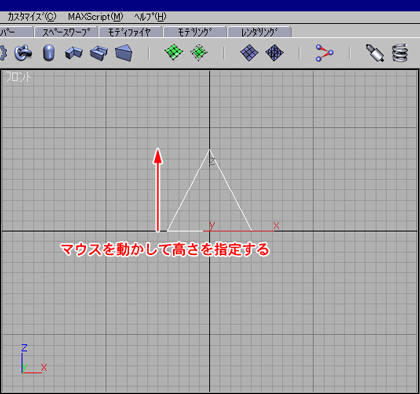Screen dimensions: 420x394
Task: Choose the first blue NURBS surface icon
Action: click(x=249, y=53)
